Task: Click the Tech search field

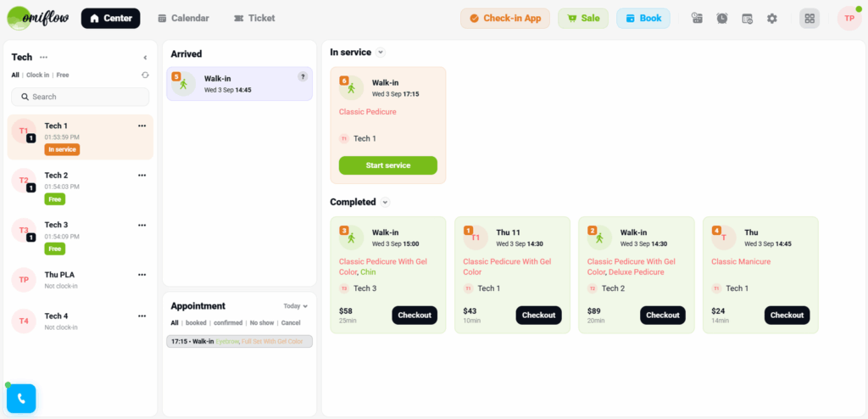Action: coord(81,97)
